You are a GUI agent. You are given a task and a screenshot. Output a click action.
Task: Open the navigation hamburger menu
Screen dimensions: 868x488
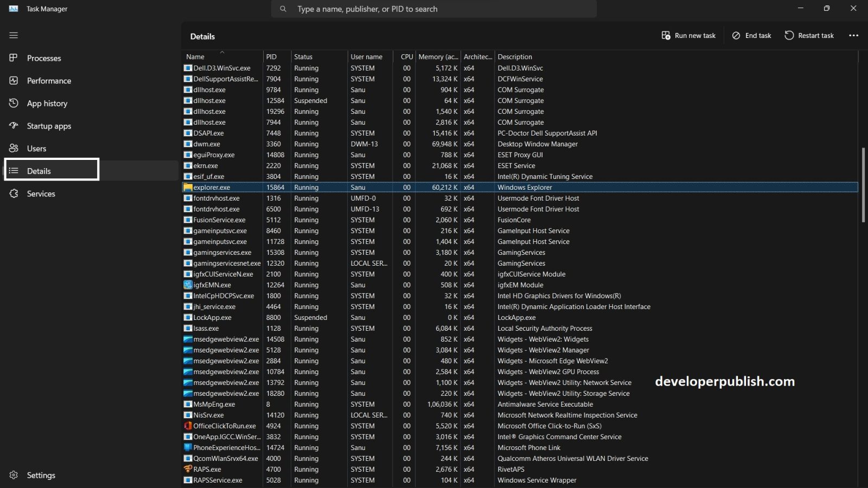(14, 35)
